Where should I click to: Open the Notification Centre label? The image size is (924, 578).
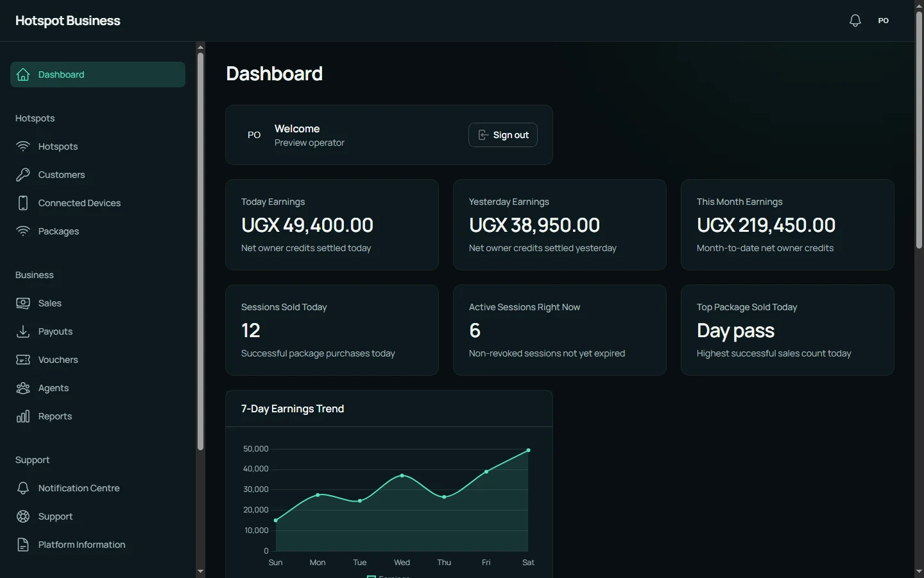pyautogui.click(x=79, y=488)
